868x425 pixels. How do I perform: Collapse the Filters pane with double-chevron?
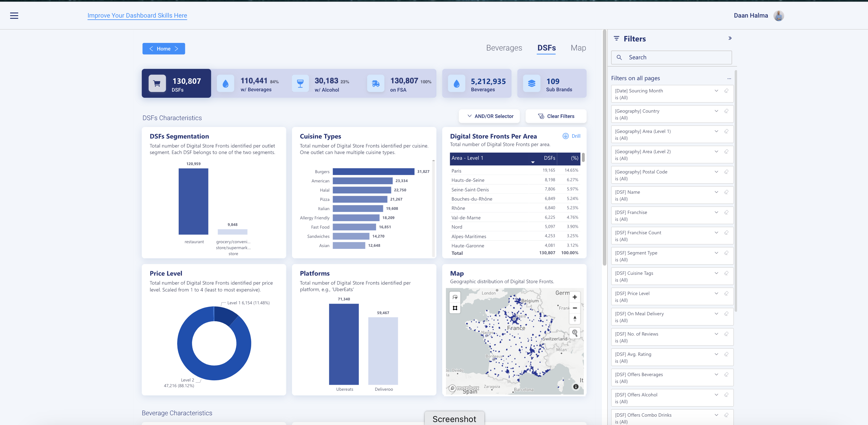(x=730, y=38)
